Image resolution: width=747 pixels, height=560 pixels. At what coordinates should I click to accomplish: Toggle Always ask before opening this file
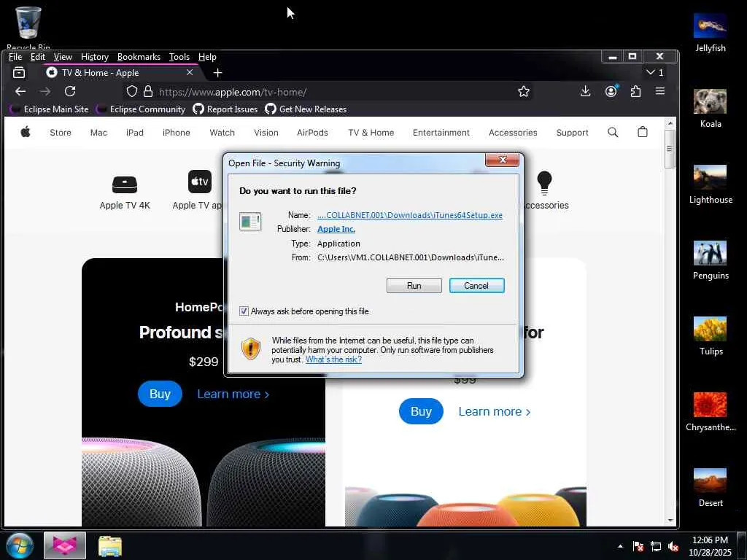click(244, 311)
